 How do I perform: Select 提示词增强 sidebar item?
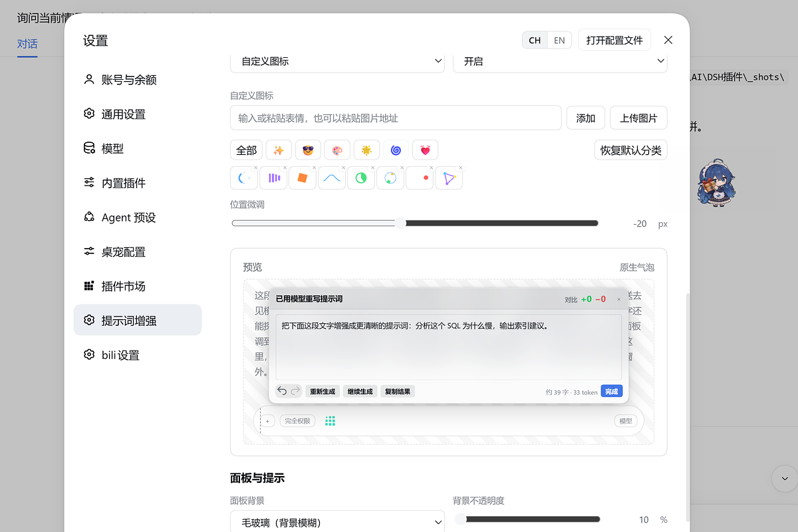138,321
